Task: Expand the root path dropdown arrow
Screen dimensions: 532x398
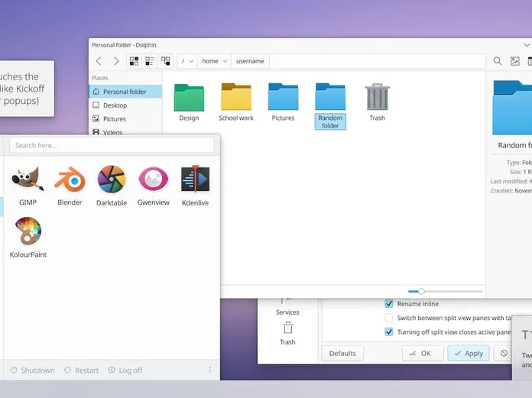Action: (191, 61)
